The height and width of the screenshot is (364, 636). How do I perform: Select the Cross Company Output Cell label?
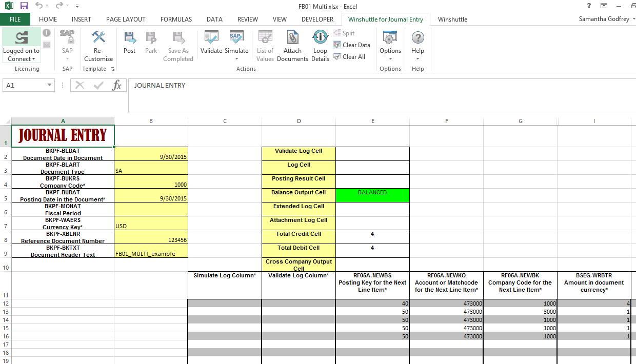(299, 265)
